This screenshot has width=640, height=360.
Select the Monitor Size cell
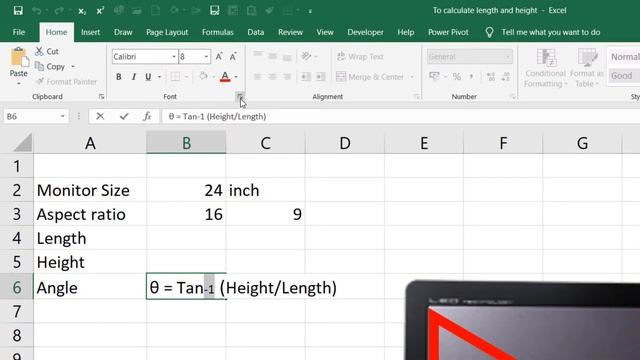(90, 190)
